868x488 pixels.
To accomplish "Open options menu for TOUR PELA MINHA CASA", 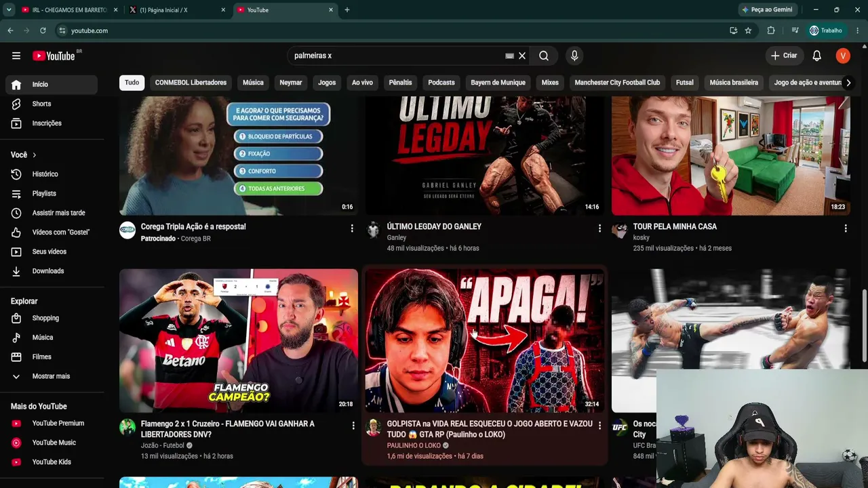I will pyautogui.click(x=846, y=228).
